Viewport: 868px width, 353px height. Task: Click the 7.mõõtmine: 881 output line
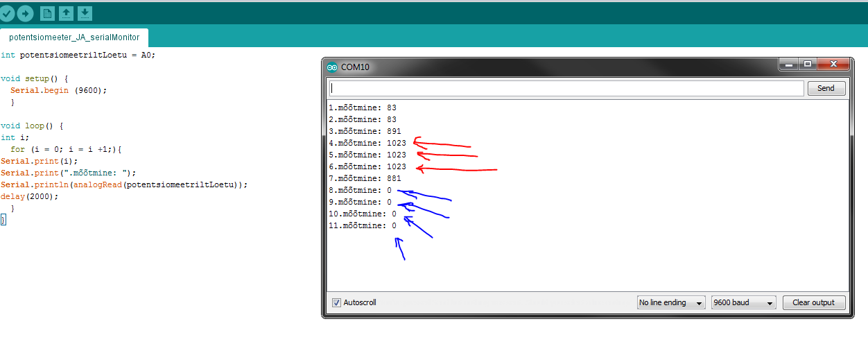point(365,178)
